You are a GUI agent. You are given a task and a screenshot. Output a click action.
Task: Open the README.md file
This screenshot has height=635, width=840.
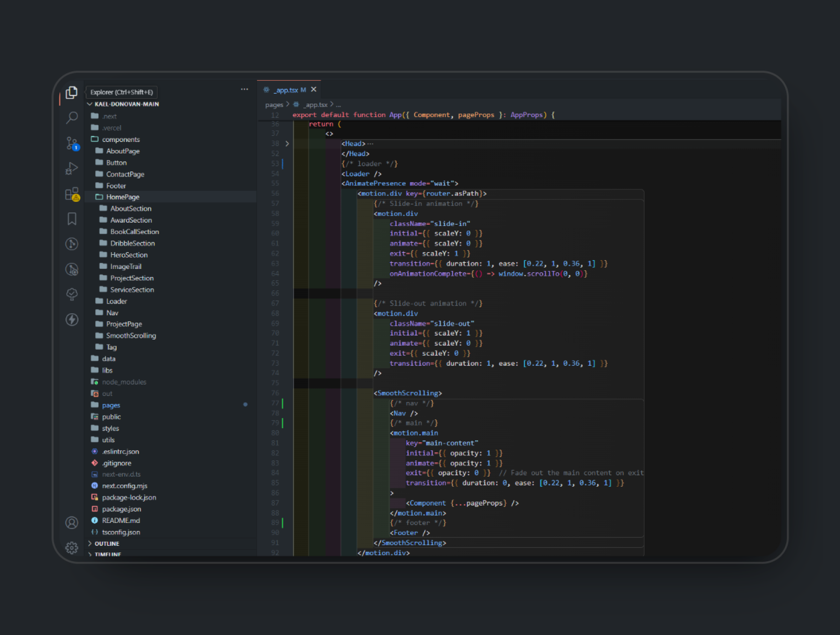121,521
